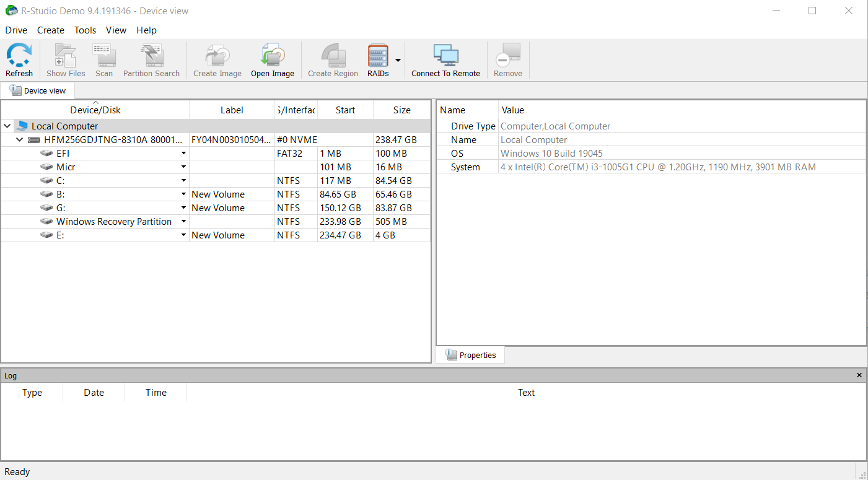The height and width of the screenshot is (480, 868).
Task: Select the EFI partition drive icon
Action: click(46, 153)
